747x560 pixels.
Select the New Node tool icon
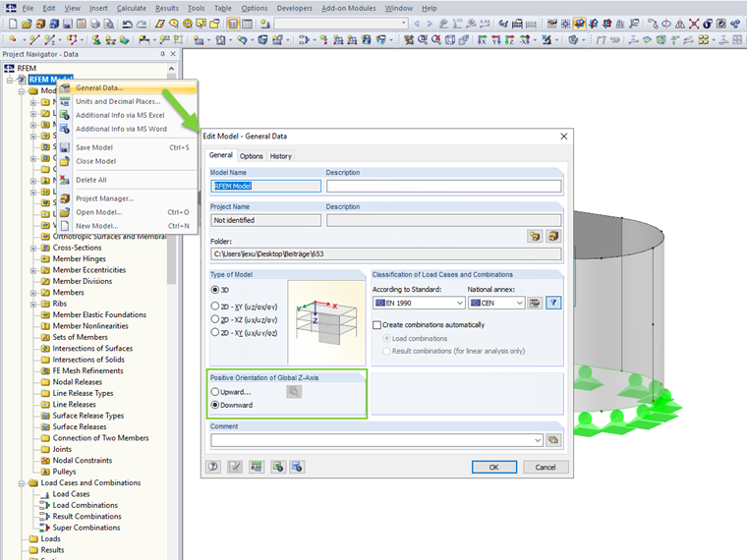click(x=13, y=40)
